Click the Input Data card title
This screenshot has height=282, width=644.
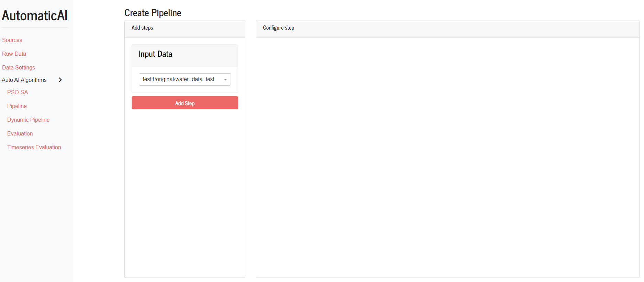pyautogui.click(x=155, y=54)
